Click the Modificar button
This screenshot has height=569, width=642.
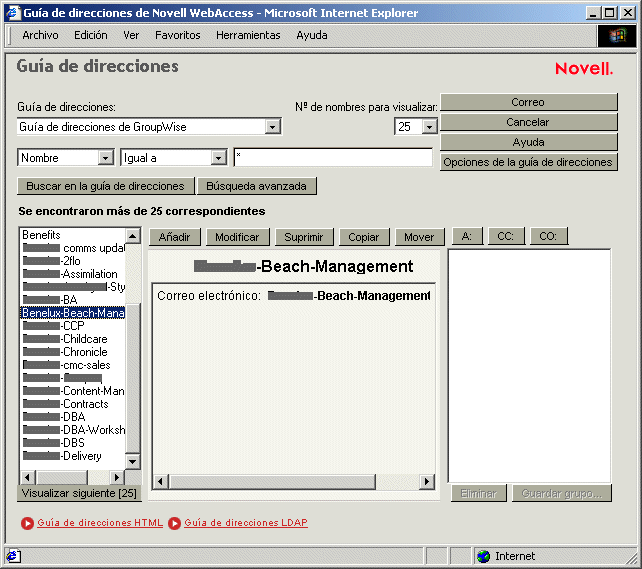(237, 237)
